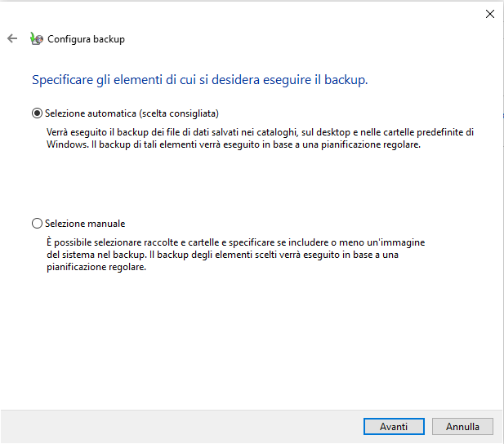
Task: Select the Selezione automatica radio circle
Action: 37,113
